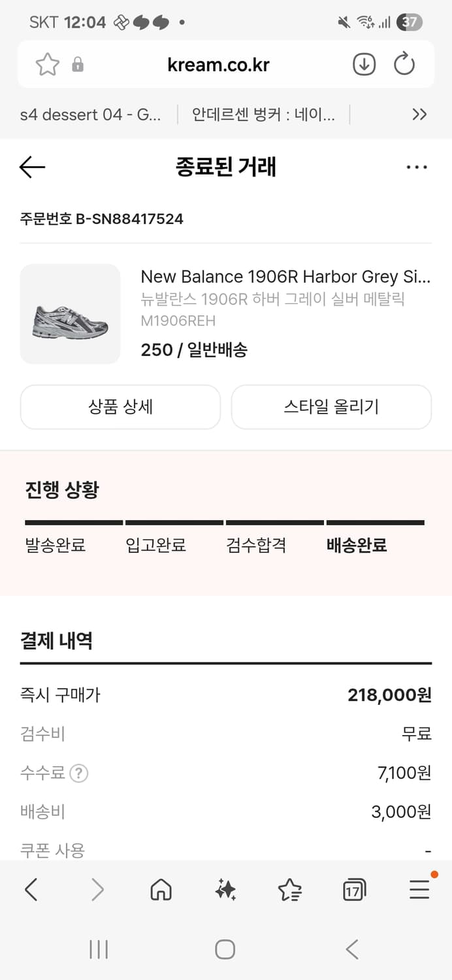Tap the back arrow next to 종료된 거래
452x980 pixels.
[x=31, y=167]
